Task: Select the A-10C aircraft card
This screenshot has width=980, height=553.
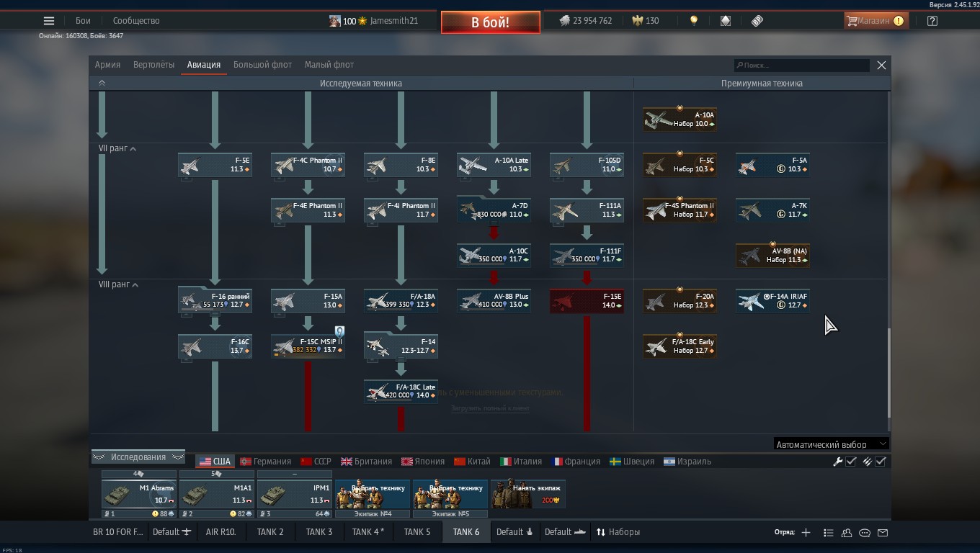Action: tap(494, 256)
